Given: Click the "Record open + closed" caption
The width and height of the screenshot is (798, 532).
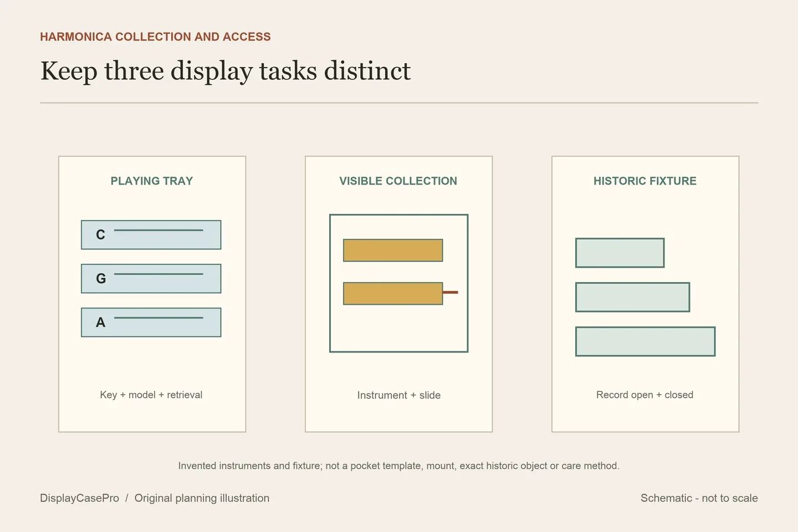Looking at the screenshot, I should pos(645,395).
